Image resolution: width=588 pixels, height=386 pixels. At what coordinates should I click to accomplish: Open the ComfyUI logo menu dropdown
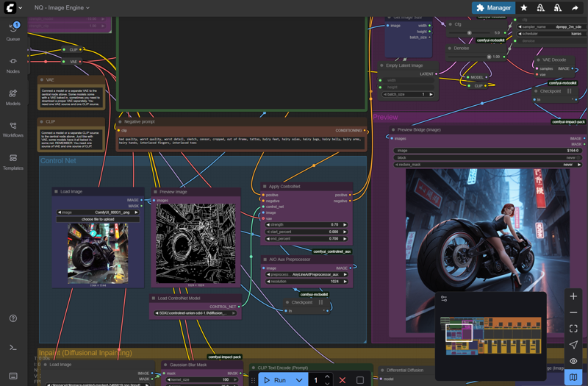click(x=13, y=8)
